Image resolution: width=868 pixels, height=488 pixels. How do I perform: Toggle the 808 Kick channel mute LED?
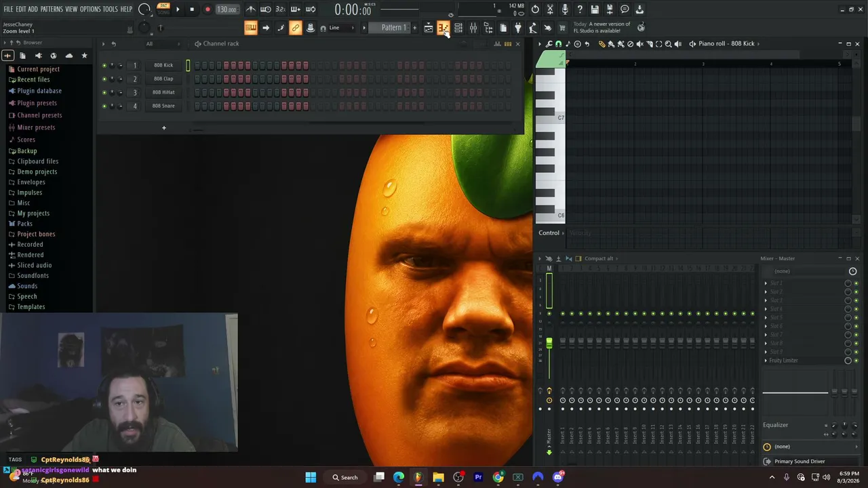tap(104, 65)
